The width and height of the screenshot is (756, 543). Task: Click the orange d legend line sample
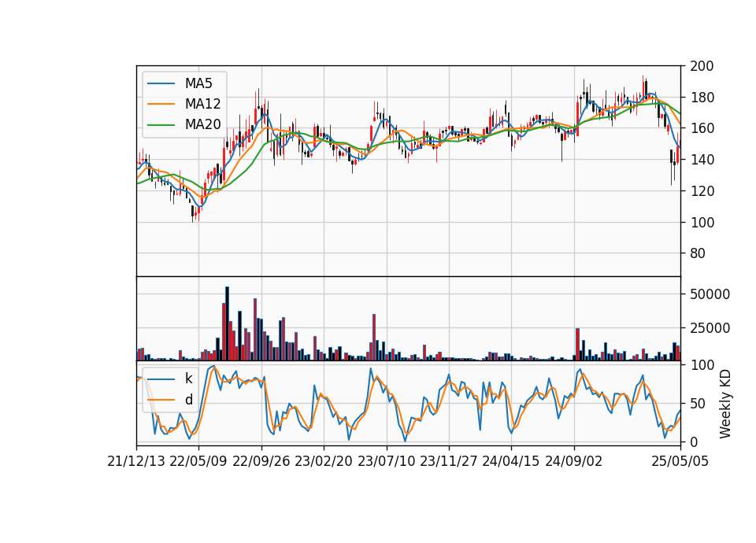click(161, 400)
